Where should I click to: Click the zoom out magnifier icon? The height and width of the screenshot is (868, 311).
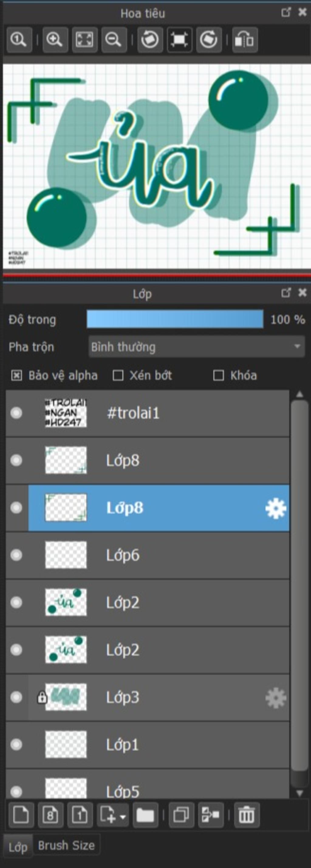[114, 40]
